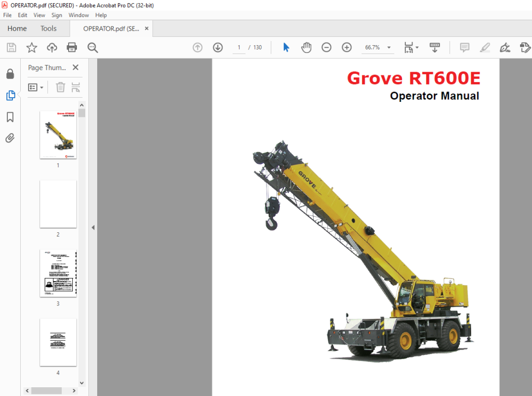Click the '130' total pages label
The height and width of the screenshot is (396, 532).
tap(258, 47)
